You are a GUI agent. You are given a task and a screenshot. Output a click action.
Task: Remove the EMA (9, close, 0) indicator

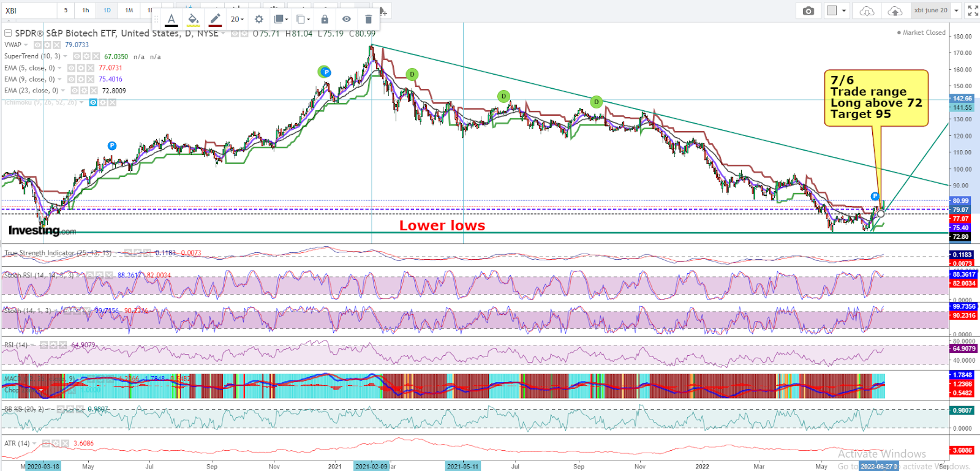click(90, 79)
